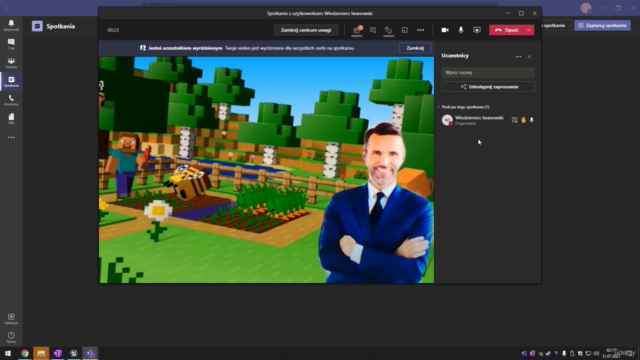
Task: Open more options in the Uczestnicy panel
Action: (x=518, y=56)
